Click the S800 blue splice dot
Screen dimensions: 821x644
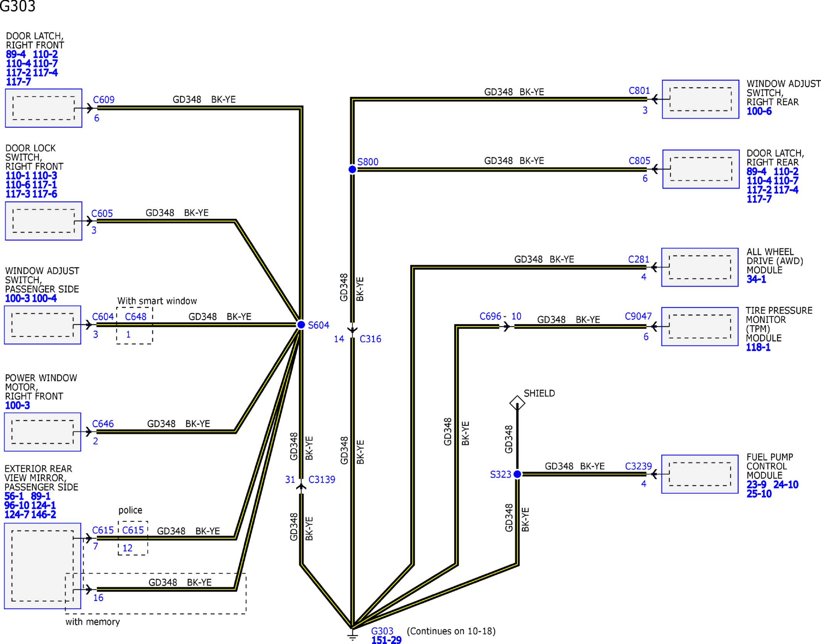352,169
